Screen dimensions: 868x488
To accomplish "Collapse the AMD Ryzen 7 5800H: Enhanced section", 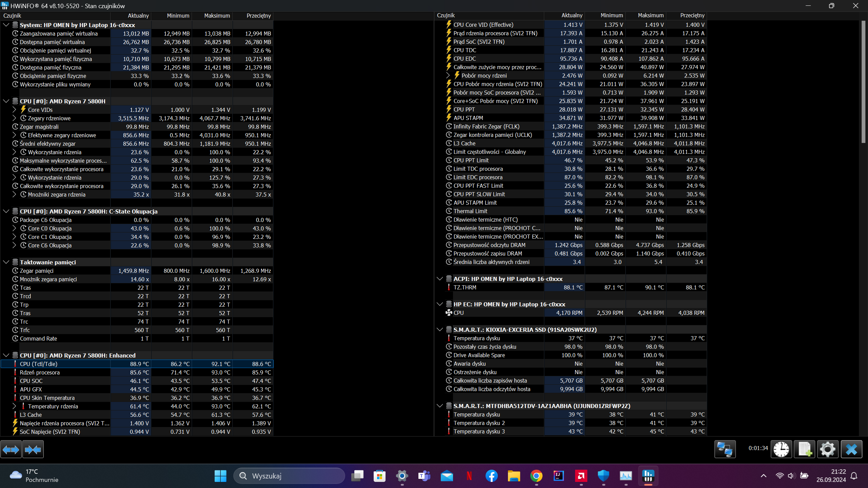I will [6, 355].
